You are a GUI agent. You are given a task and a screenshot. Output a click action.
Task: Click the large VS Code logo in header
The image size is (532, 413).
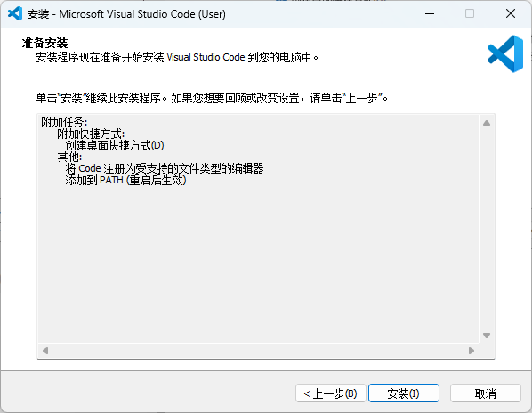[x=505, y=53]
